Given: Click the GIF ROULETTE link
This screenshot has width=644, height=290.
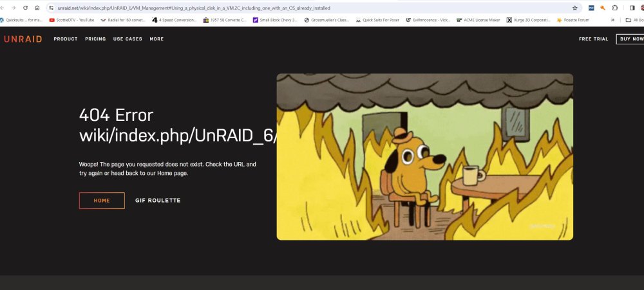Looking at the screenshot, I should (158, 201).
